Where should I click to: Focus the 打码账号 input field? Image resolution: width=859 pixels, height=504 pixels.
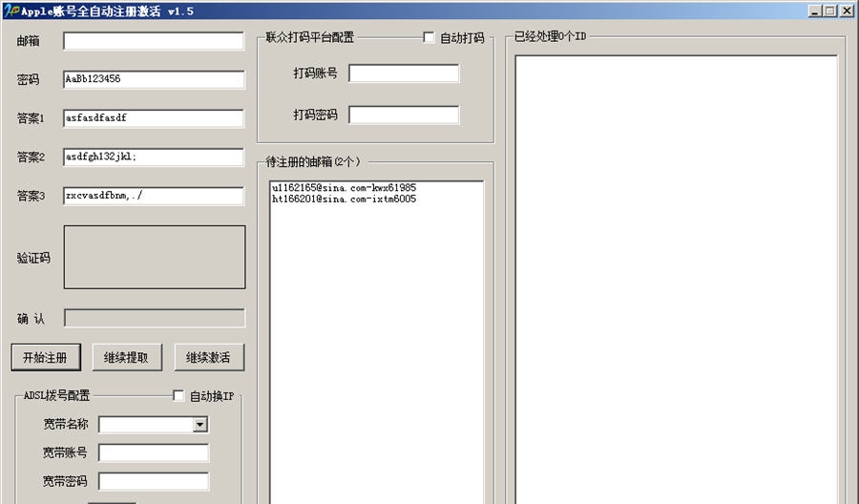tap(404, 73)
